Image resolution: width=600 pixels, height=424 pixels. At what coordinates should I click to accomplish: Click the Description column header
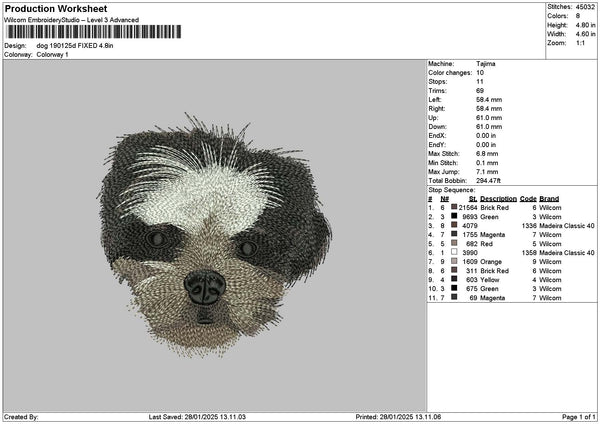[498, 198]
